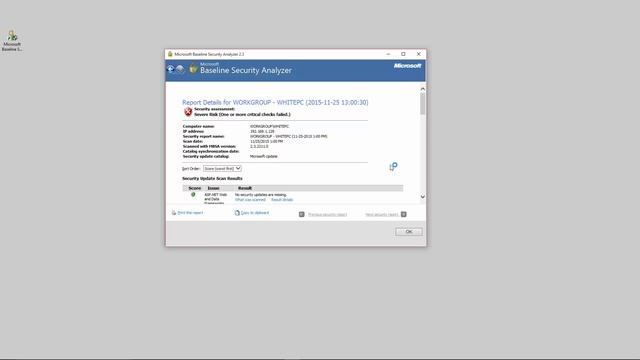Click the 'Scanned with MBSA version' label

pos(209,146)
